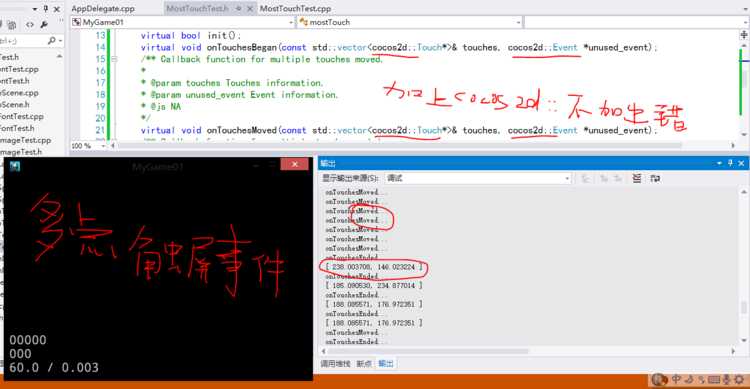Open ImageTest.cpp in Solution Explorer
This screenshot has height=389, width=750.
coord(25,140)
